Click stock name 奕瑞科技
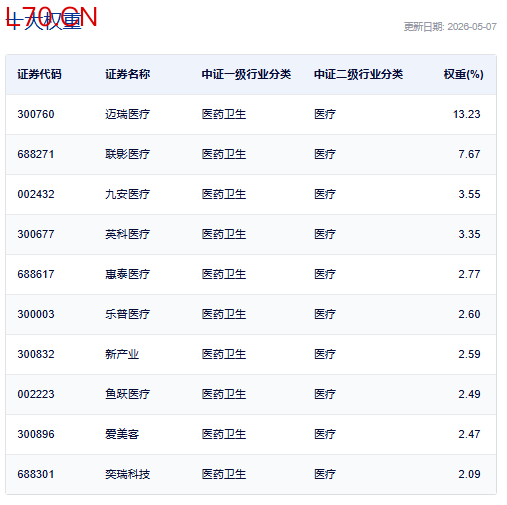This screenshot has height=505, width=507. (x=128, y=474)
